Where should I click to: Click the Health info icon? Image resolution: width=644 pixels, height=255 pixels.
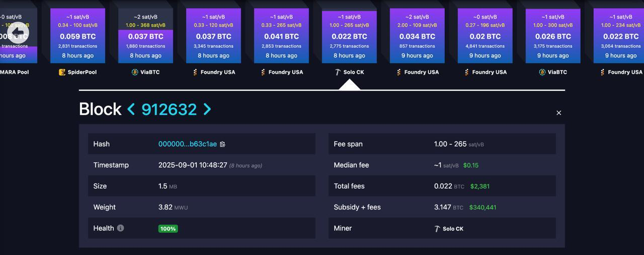click(x=120, y=228)
